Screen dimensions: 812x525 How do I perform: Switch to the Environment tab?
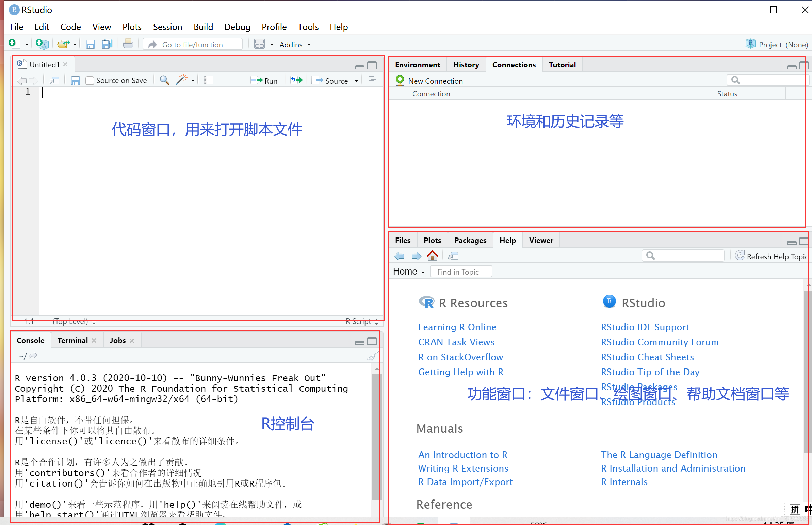(x=417, y=65)
